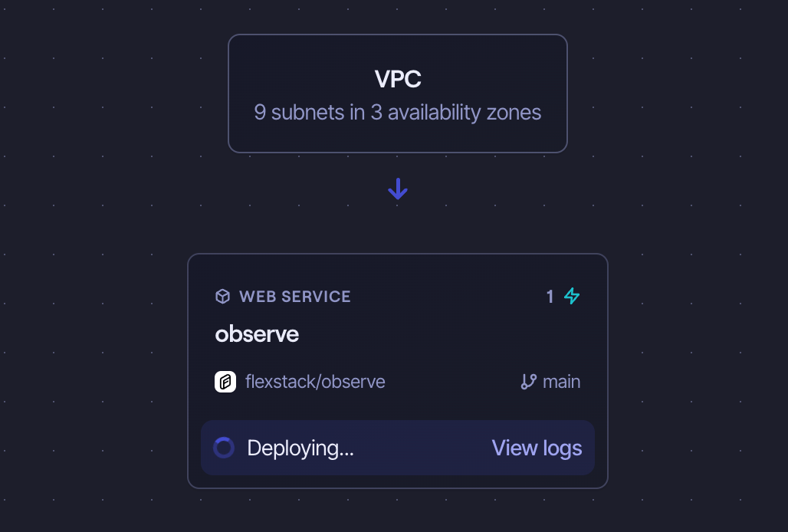Click the 9 subnets availability zones text
Screen dimensions: 788x532
pyautogui.click(x=397, y=112)
